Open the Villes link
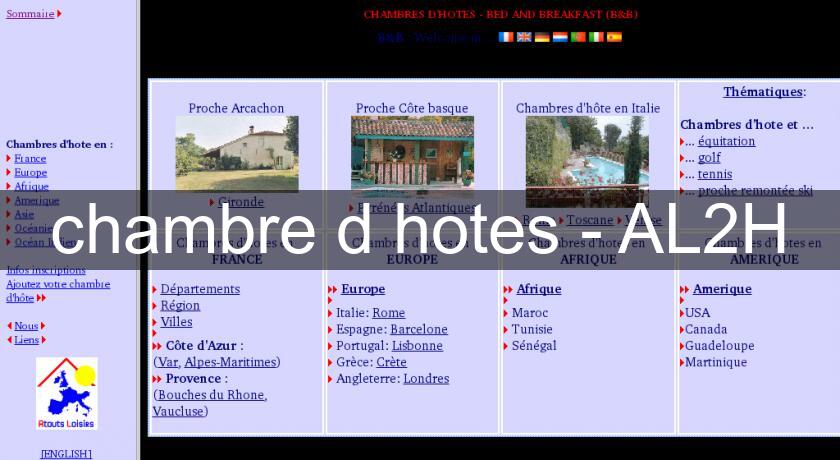840x460 pixels. click(x=176, y=322)
